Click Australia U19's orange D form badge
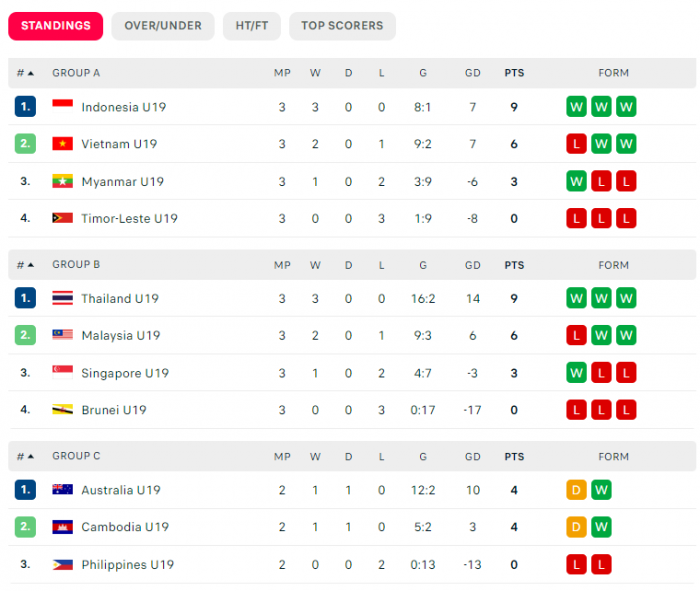Viewport: 700px width, 591px height. 576,490
